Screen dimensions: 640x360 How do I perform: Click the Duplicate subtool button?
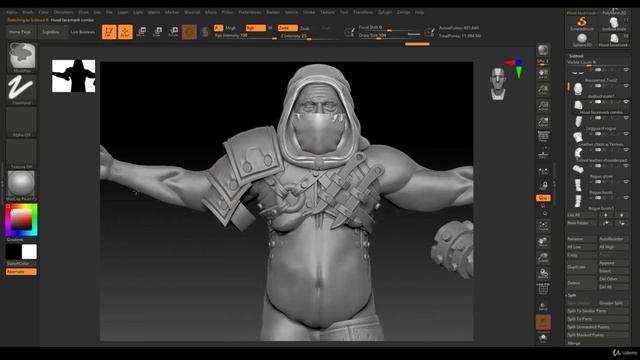[x=582, y=267]
